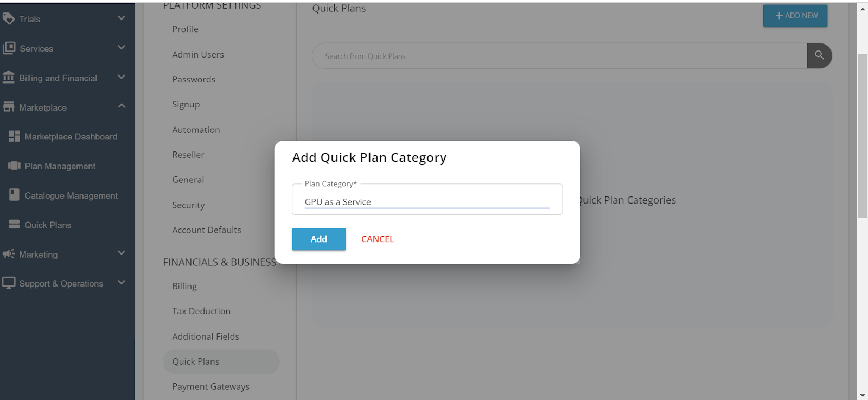Click the Marketplace Dashboard grid icon
Image resolution: width=868 pixels, height=400 pixels.
pyautogui.click(x=14, y=136)
